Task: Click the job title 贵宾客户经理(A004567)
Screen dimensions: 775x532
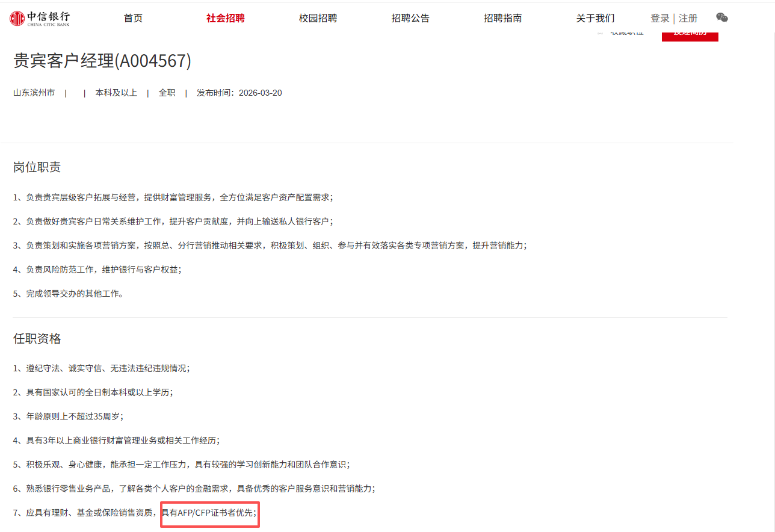Action: (102, 61)
